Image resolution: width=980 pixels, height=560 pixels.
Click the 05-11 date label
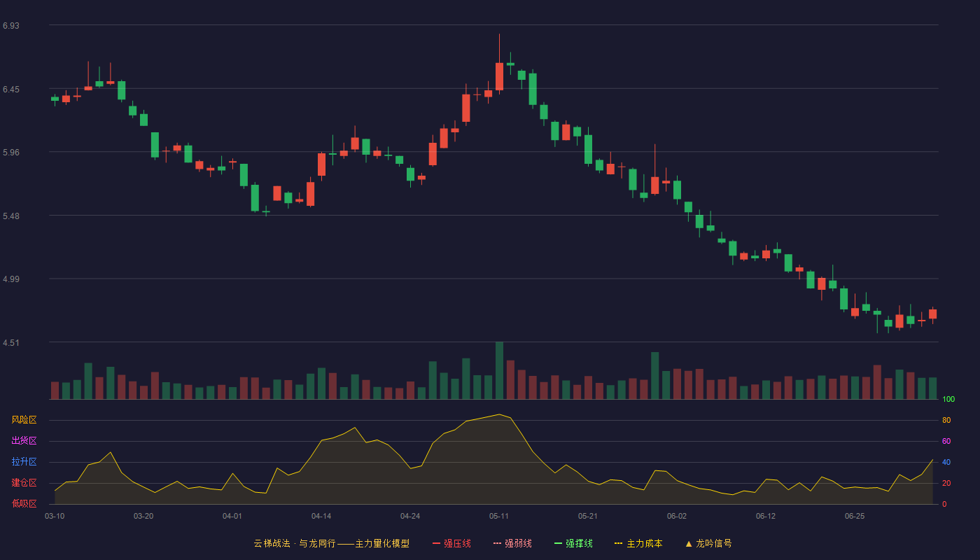[x=499, y=516]
